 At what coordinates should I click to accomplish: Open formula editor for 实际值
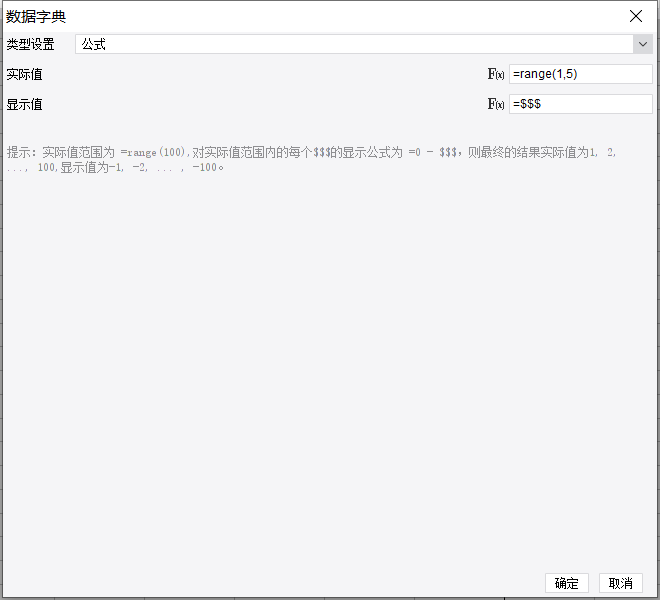click(495, 74)
